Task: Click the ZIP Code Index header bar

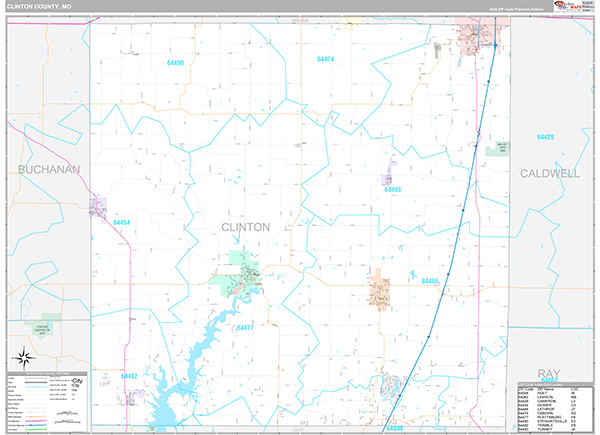Action: 556,384
